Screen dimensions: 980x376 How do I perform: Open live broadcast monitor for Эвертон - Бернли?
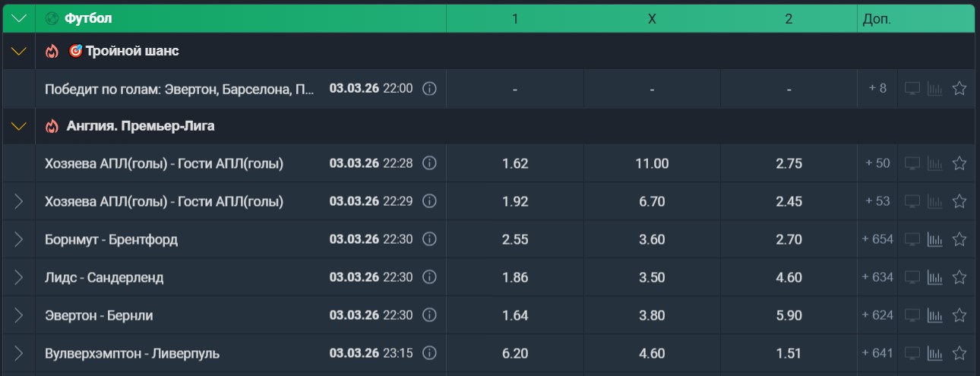(912, 315)
